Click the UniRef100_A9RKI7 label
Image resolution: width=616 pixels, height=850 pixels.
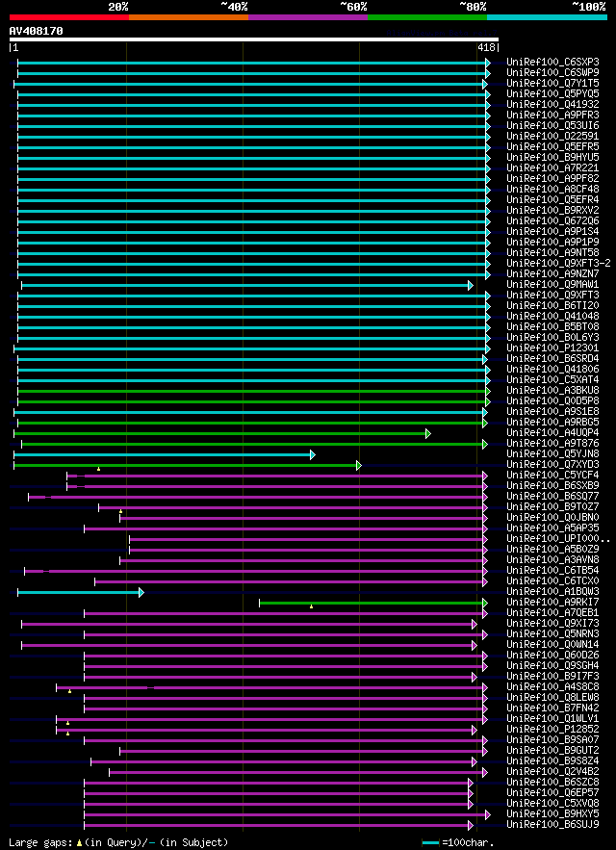(552, 602)
